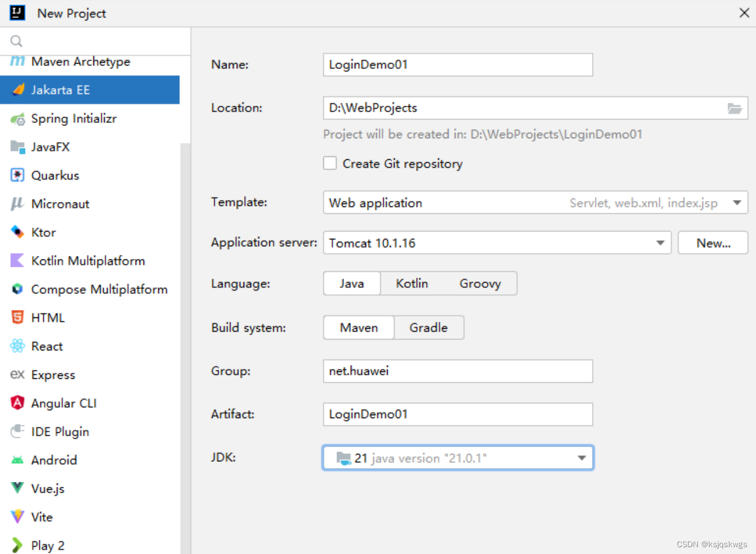Viewport: 756px width, 554px height.
Task: Click the JavaFX folder icon
Action: pos(18,147)
